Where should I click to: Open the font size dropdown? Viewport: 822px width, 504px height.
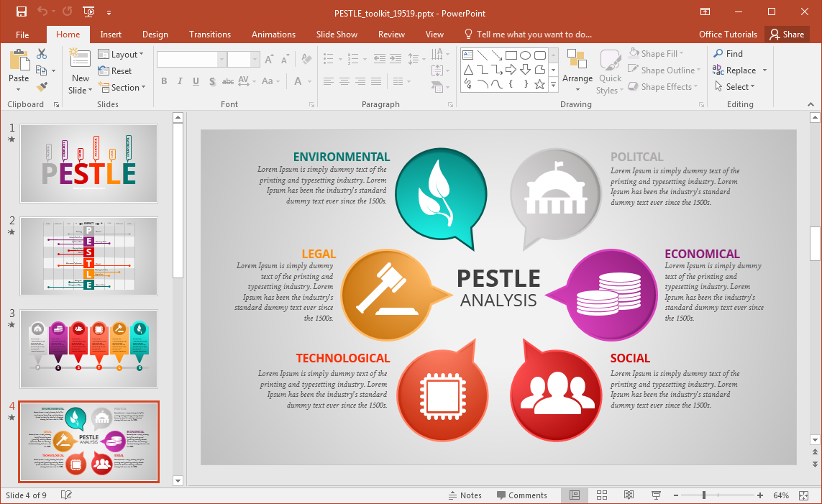(x=254, y=58)
